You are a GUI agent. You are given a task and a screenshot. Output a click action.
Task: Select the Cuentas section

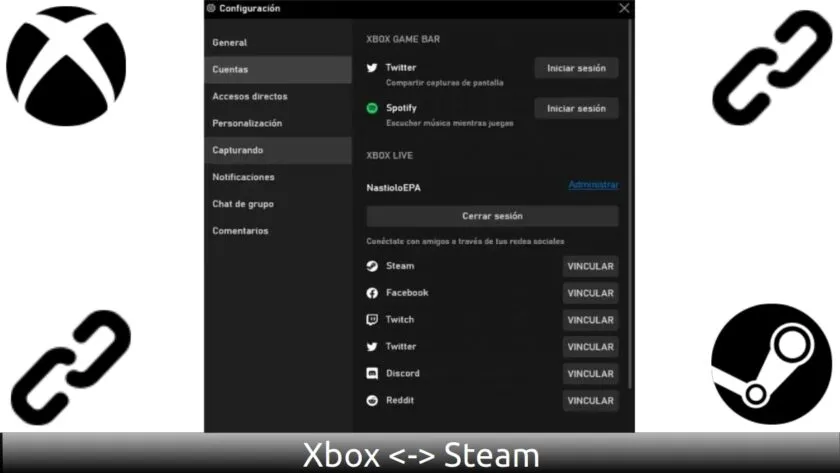[x=278, y=70]
